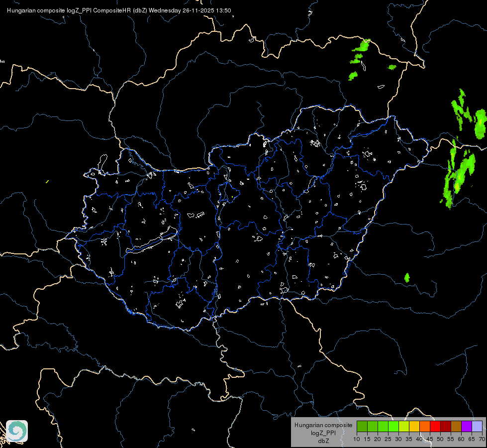Select the 15–20 dBZ green legend swatch
This screenshot has width=487, height=448.
point(373,426)
